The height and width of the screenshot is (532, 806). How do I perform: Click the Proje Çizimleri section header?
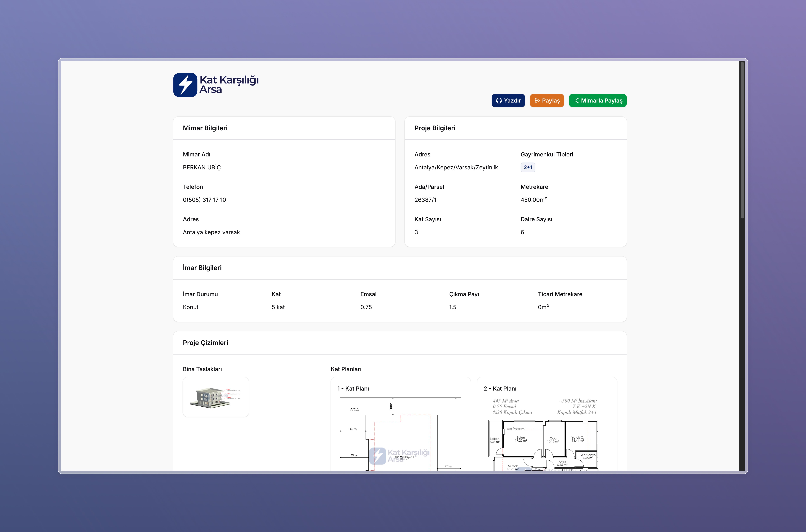205,343
